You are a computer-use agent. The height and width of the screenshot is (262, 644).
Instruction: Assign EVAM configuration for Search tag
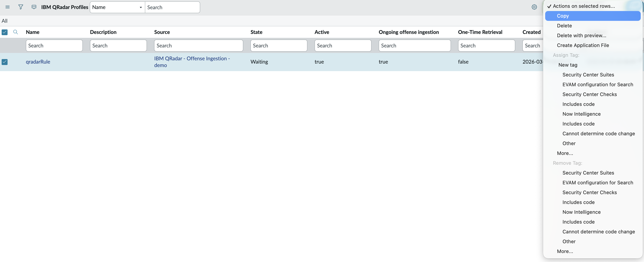593,85
